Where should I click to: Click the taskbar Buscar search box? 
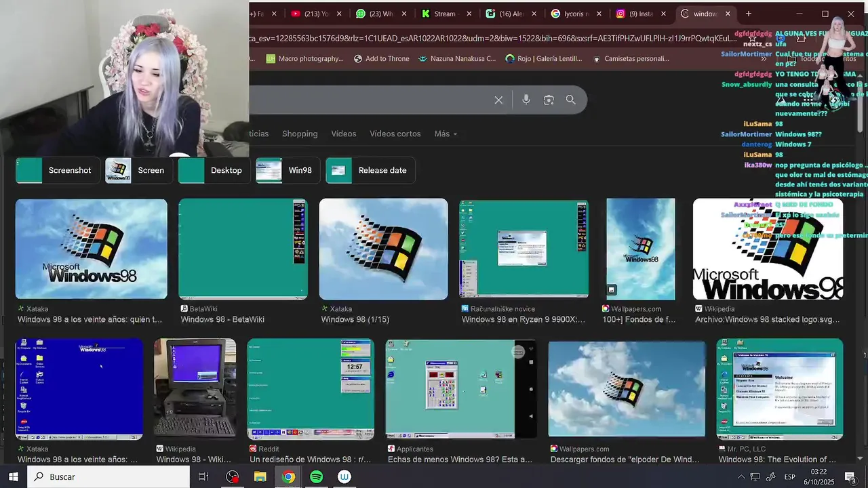click(108, 477)
